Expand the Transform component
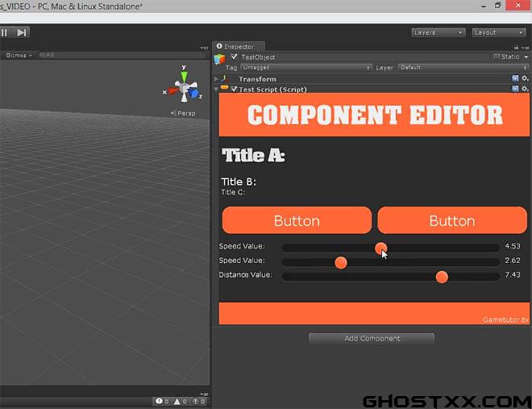This screenshot has width=532, height=409. (x=216, y=79)
